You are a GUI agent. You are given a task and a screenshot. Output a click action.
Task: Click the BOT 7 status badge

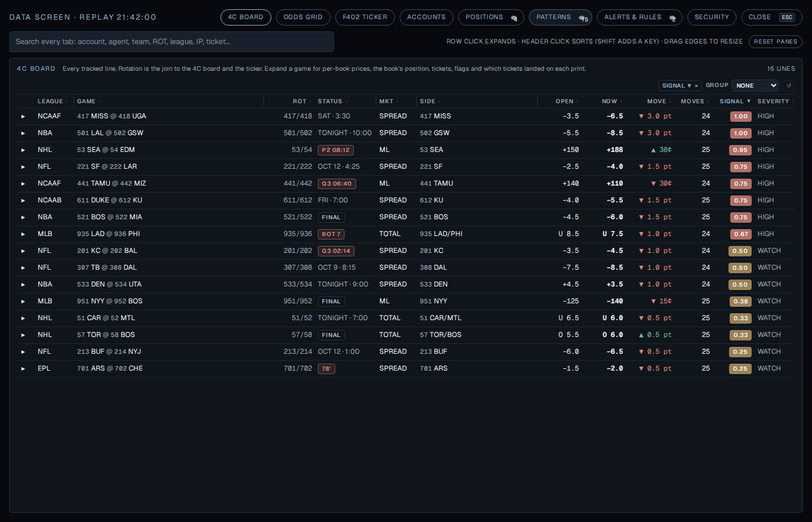tap(332, 234)
